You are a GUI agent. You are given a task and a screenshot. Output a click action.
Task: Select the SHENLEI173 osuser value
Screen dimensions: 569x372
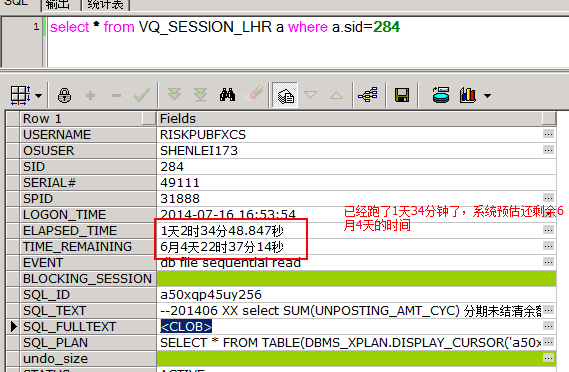pyautogui.click(x=199, y=151)
